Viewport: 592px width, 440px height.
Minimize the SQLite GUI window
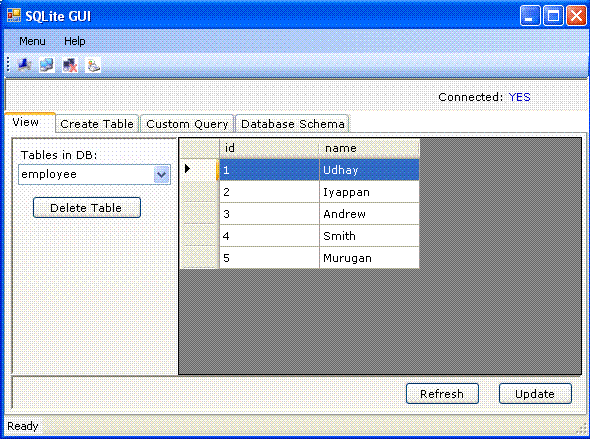click(x=530, y=16)
